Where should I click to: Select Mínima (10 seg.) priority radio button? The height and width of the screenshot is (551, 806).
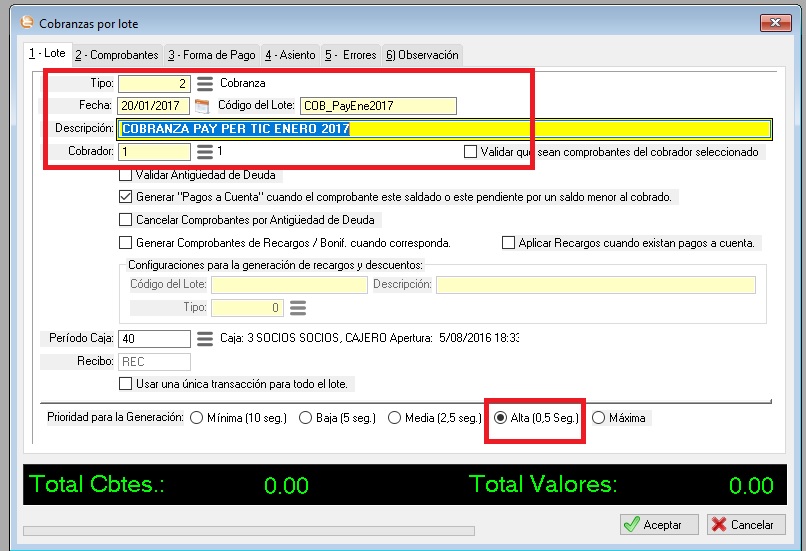coord(196,418)
